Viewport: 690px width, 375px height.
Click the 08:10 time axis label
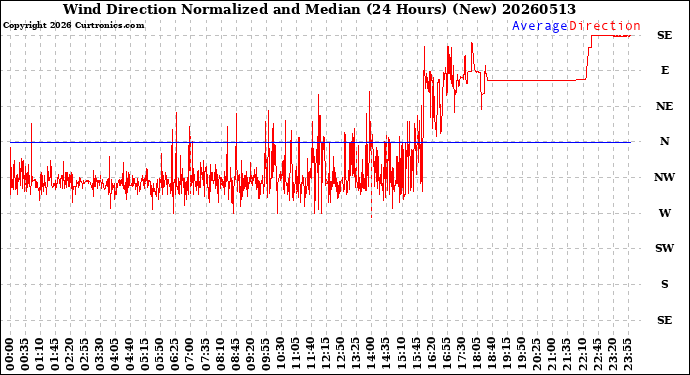(x=220, y=354)
